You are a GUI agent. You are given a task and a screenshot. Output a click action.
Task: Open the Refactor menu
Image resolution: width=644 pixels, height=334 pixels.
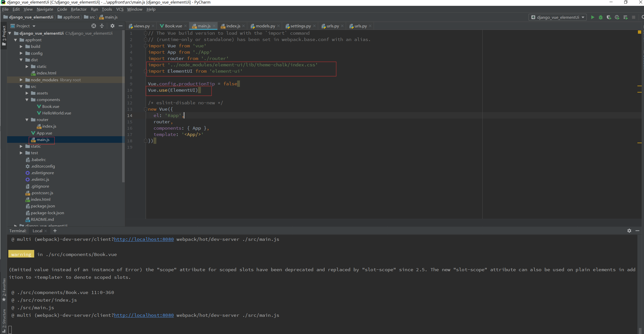tap(79, 9)
